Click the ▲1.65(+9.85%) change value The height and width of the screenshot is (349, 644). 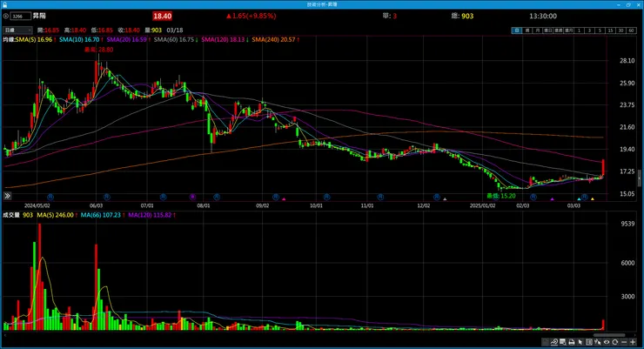click(x=251, y=16)
